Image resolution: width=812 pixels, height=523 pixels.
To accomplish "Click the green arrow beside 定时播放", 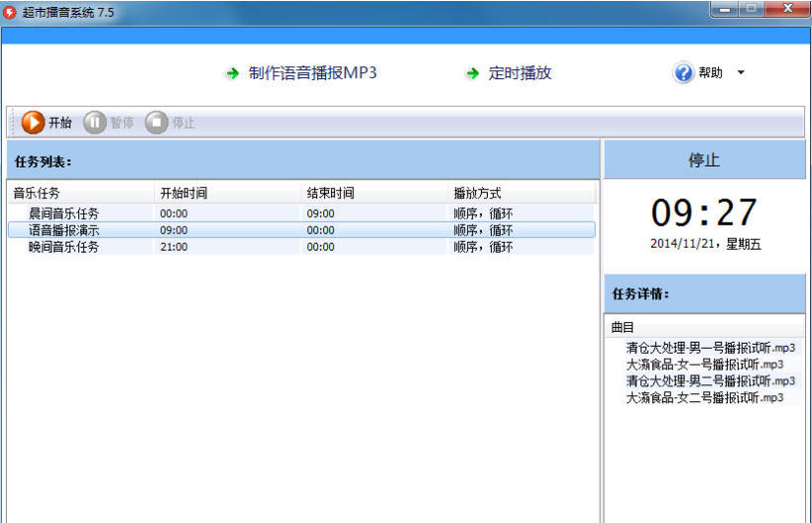I will pos(472,73).
